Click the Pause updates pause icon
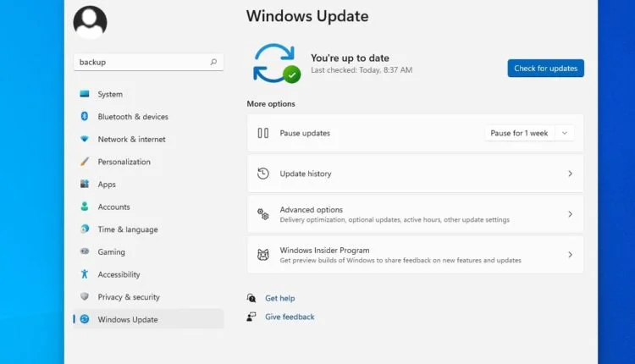This screenshot has width=635, height=364. [x=262, y=133]
